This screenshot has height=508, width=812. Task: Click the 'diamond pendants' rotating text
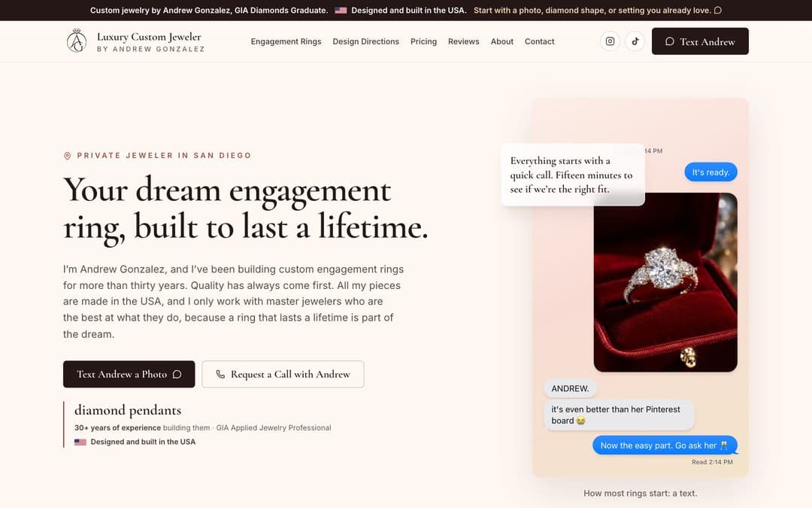[x=128, y=410]
